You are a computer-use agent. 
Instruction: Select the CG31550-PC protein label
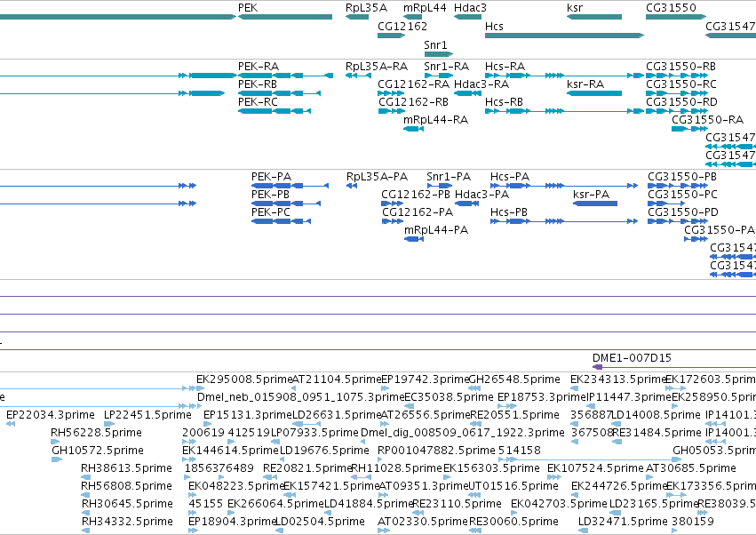[x=683, y=195]
